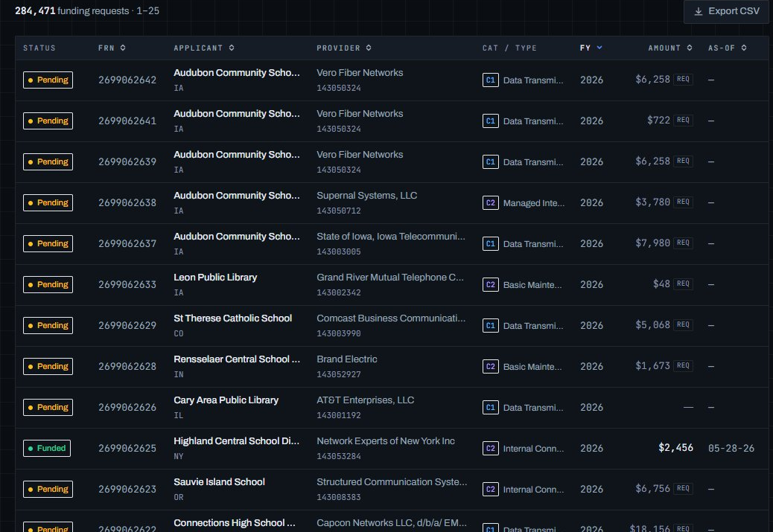The width and height of the screenshot is (773, 532).
Task: Sort by FRN column arrows
Action: point(123,48)
